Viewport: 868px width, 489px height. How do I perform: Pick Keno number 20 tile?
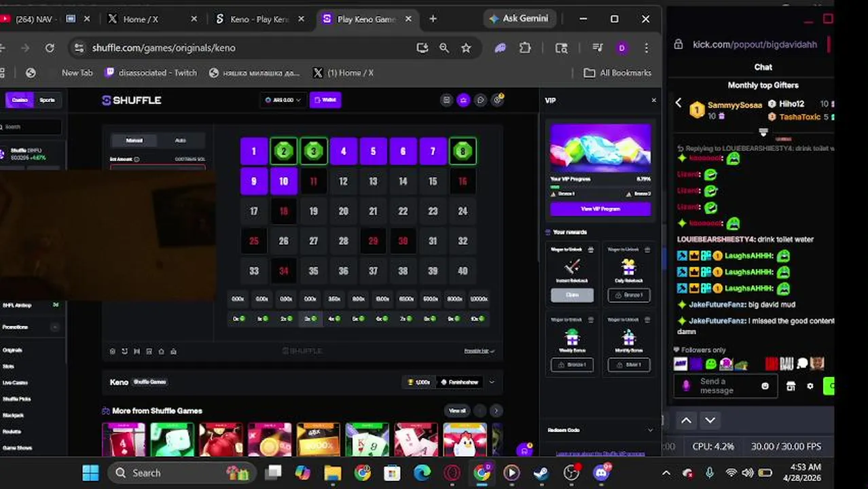(x=343, y=211)
